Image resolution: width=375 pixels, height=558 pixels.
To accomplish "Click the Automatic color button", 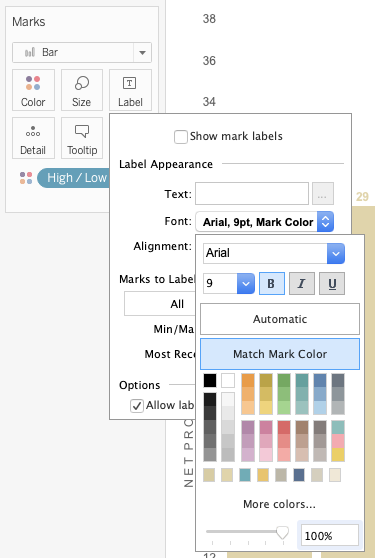I will pos(280,319).
